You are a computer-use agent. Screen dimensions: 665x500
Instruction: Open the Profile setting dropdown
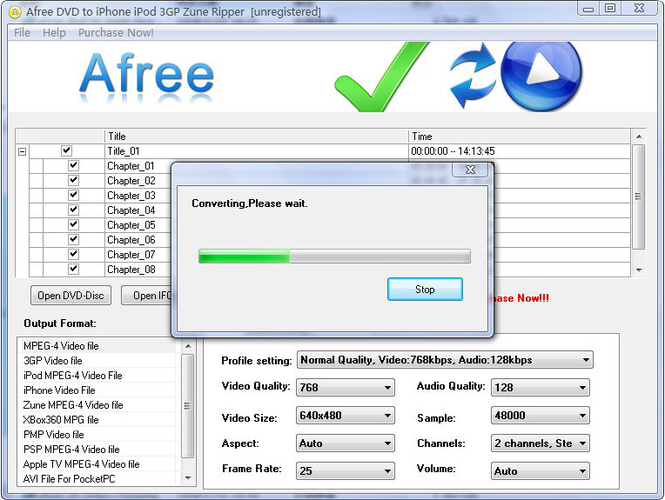point(445,360)
